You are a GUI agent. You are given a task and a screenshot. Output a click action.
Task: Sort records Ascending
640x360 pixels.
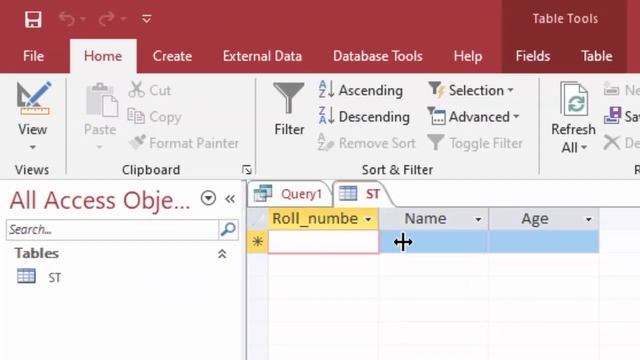361,90
